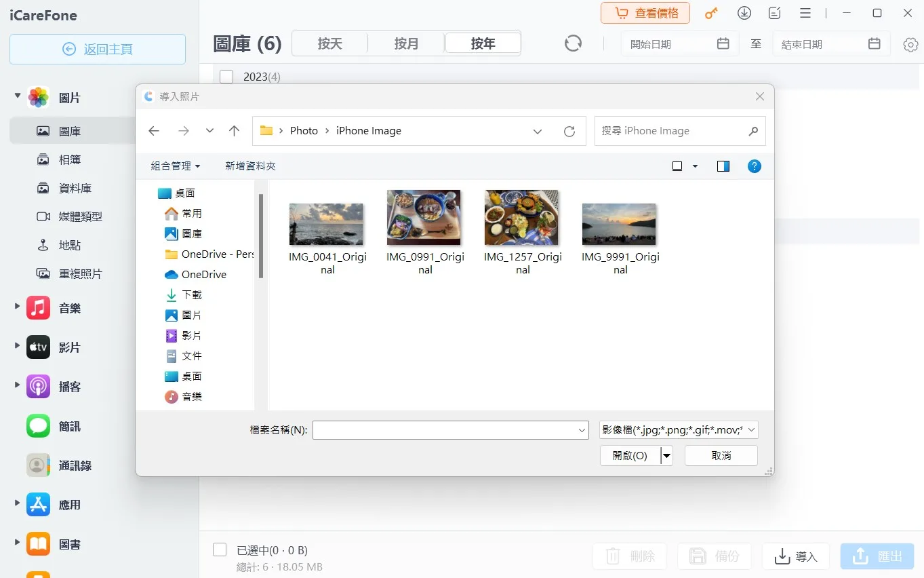Open the file type filter dropdown
This screenshot has height=578, width=924.
pyautogui.click(x=679, y=429)
